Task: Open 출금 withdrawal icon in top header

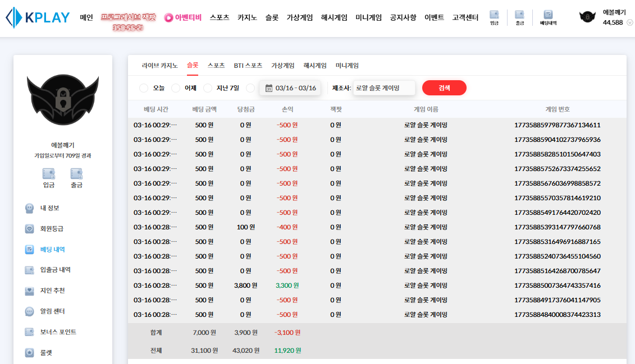Action: [519, 17]
